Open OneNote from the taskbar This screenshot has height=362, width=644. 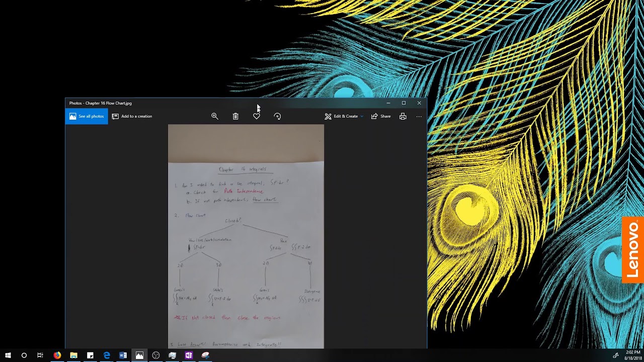click(x=189, y=355)
